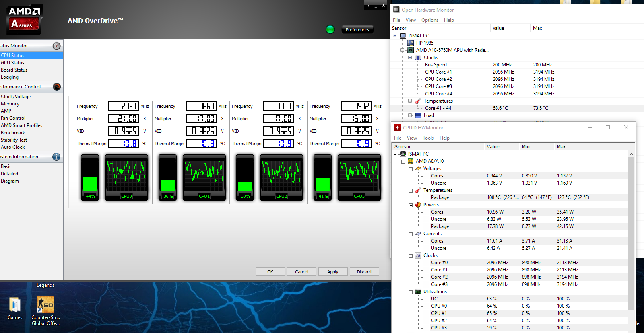
Task: Click the Load bars icon in Open Hardware Monitor
Action: pyautogui.click(x=418, y=115)
